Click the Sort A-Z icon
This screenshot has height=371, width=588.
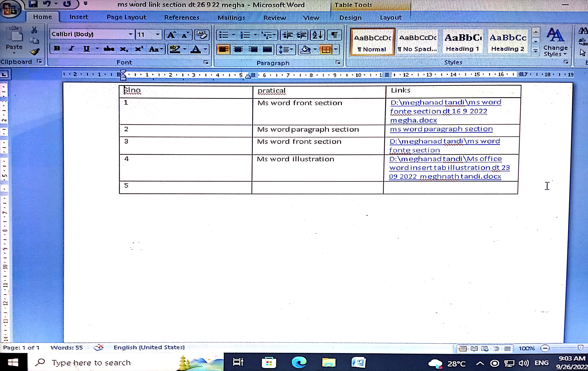tap(317, 35)
